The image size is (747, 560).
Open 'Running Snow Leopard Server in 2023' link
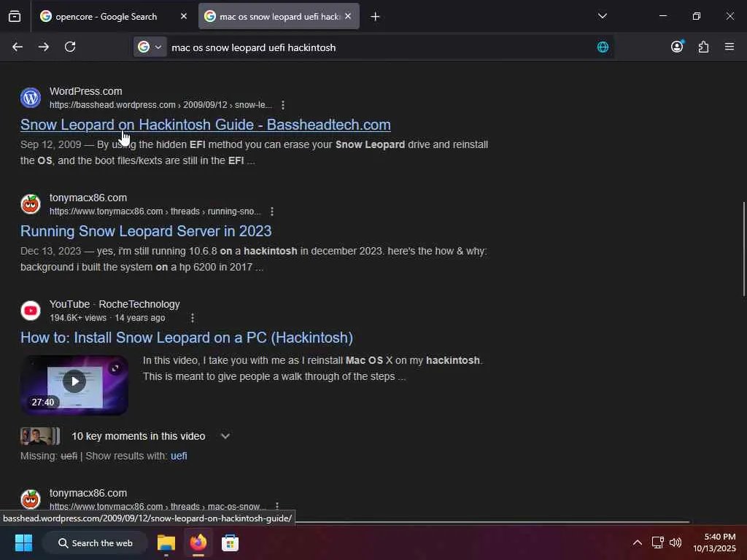click(x=146, y=231)
